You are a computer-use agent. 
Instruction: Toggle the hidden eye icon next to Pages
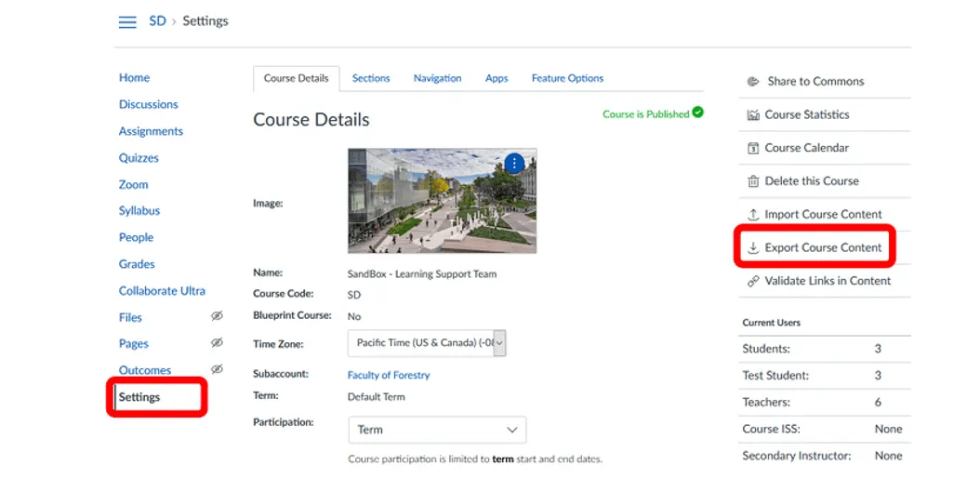point(217,342)
